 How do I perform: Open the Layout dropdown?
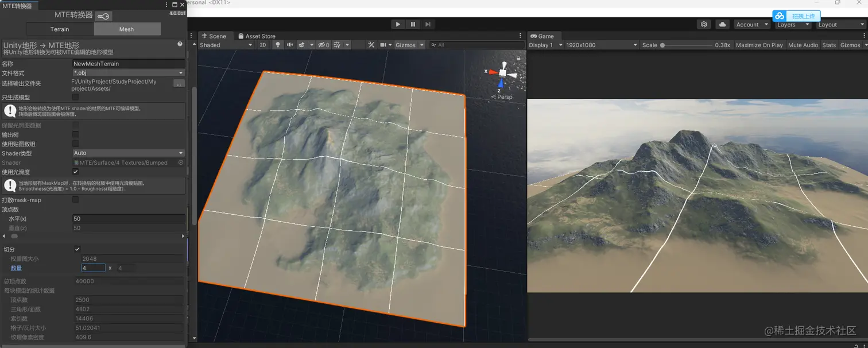pos(840,25)
